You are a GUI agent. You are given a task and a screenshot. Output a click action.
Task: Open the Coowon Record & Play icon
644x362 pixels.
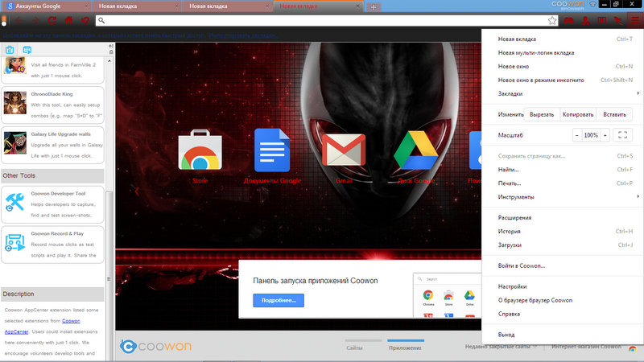click(14, 243)
